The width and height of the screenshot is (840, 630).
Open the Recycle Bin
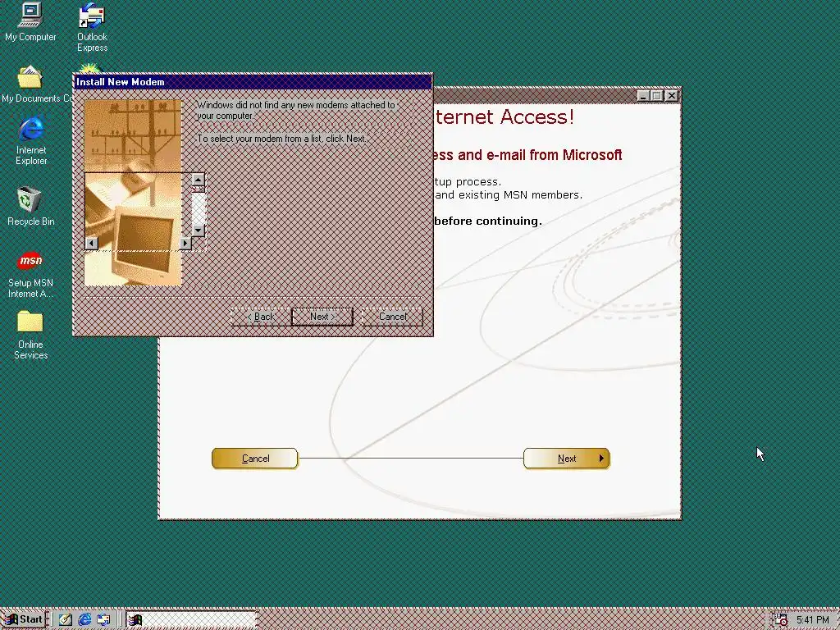(30, 206)
